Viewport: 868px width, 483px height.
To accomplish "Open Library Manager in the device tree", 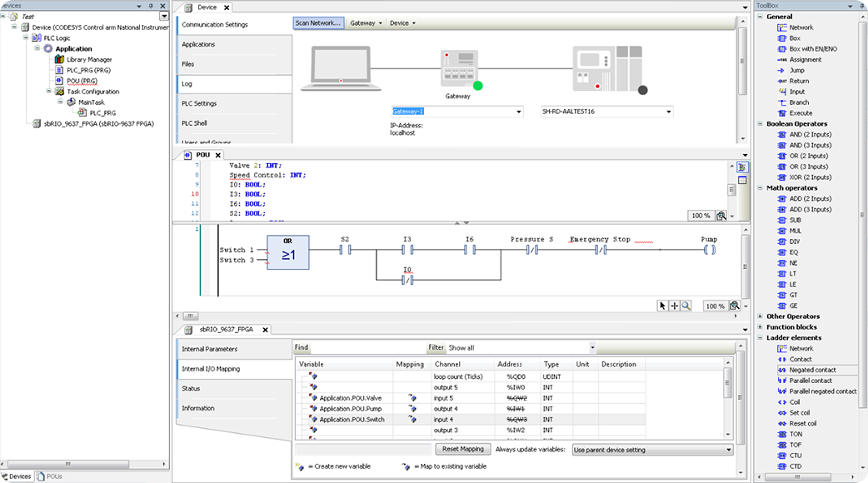I will pos(89,60).
